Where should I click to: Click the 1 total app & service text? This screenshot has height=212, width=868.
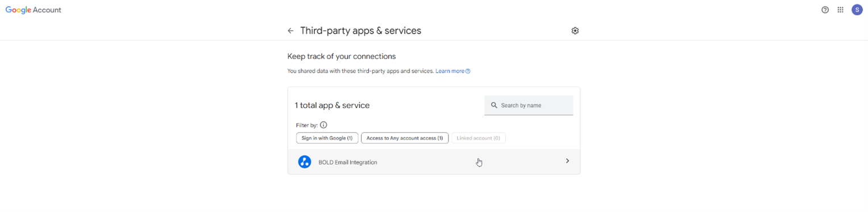point(332,105)
